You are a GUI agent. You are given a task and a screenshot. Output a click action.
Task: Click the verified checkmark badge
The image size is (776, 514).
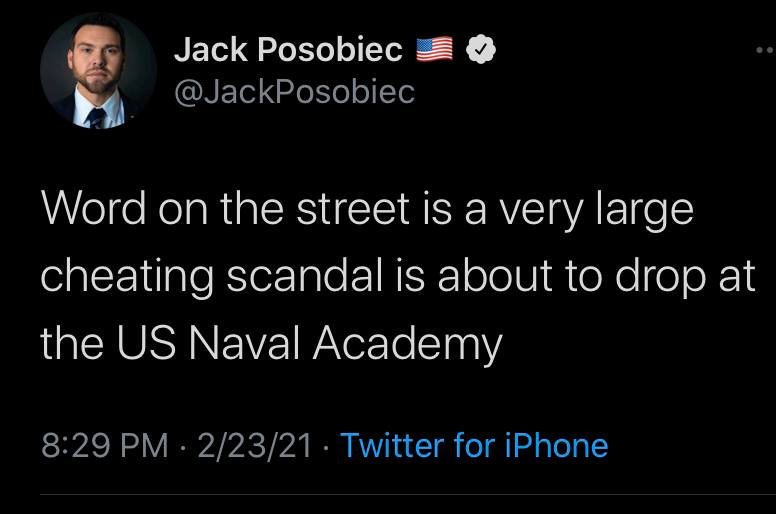point(480,48)
